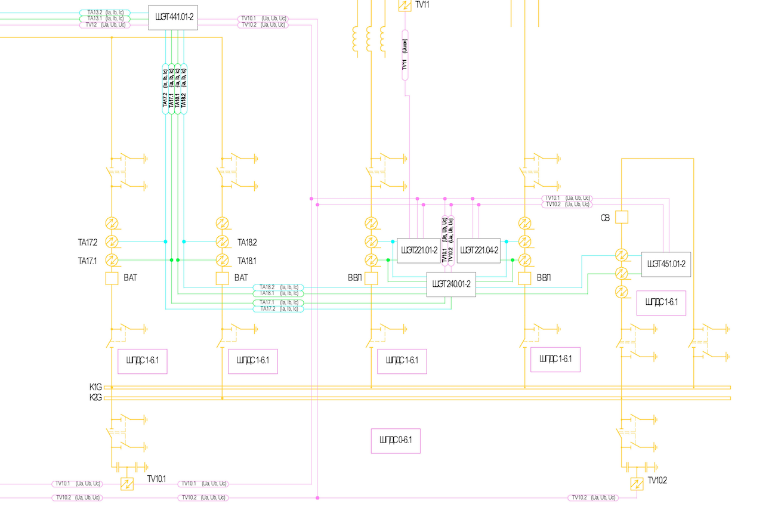
Task: Click the TV11 transformer symbol at top
Action: pyautogui.click(x=405, y=5)
